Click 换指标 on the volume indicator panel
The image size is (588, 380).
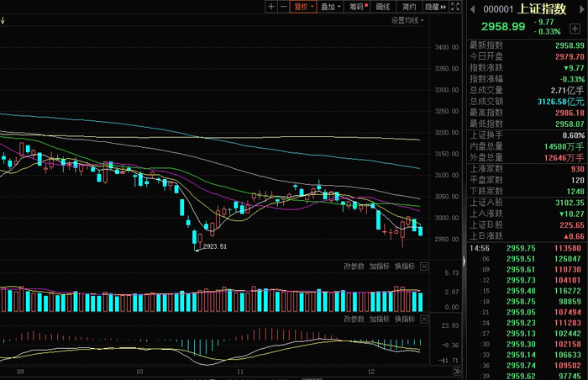point(405,267)
